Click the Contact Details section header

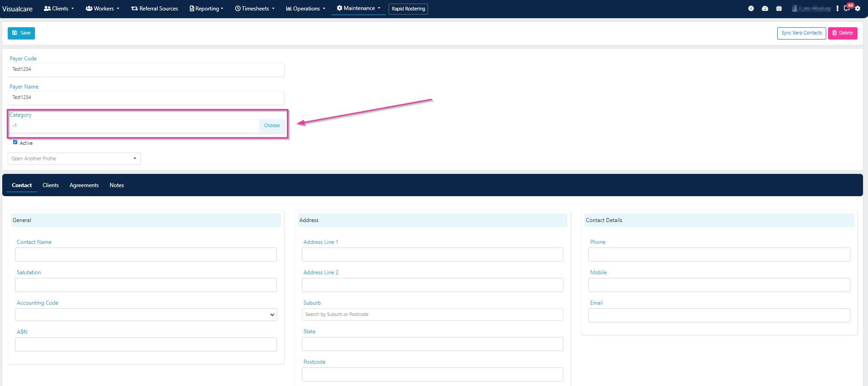click(x=719, y=220)
